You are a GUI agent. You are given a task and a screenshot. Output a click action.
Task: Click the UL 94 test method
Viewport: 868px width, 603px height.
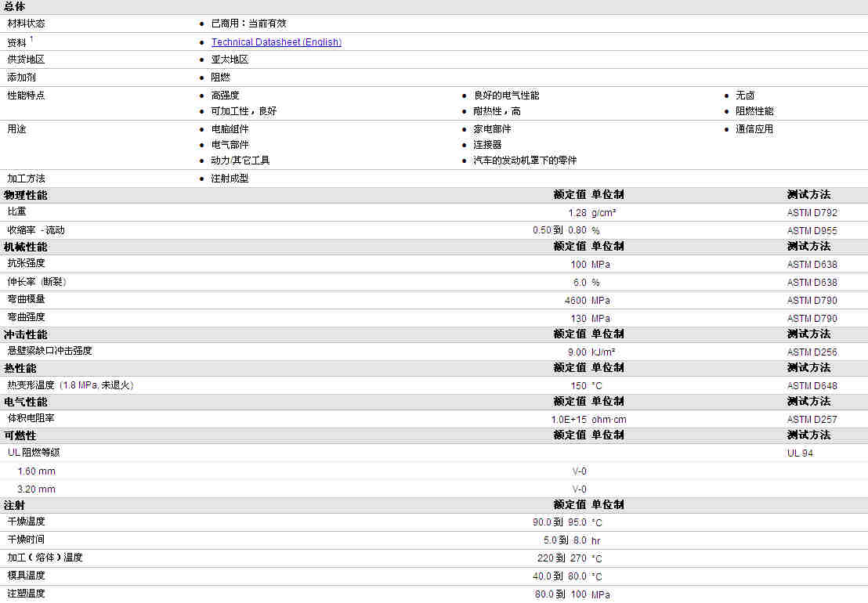(x=800, y=453)
